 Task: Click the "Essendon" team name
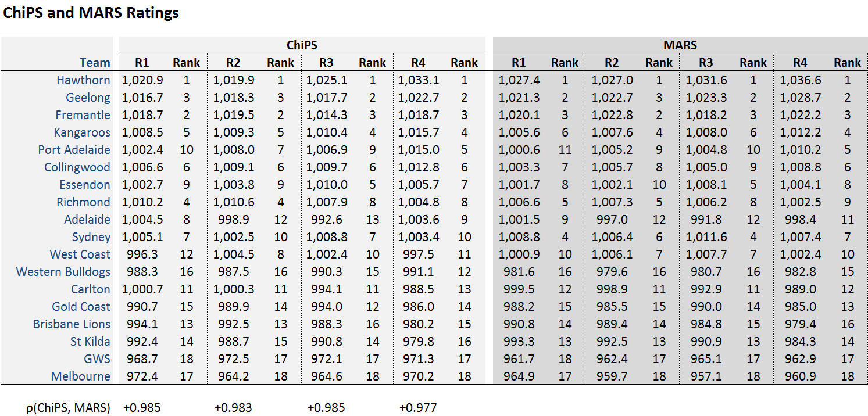(x=85, y=185)
